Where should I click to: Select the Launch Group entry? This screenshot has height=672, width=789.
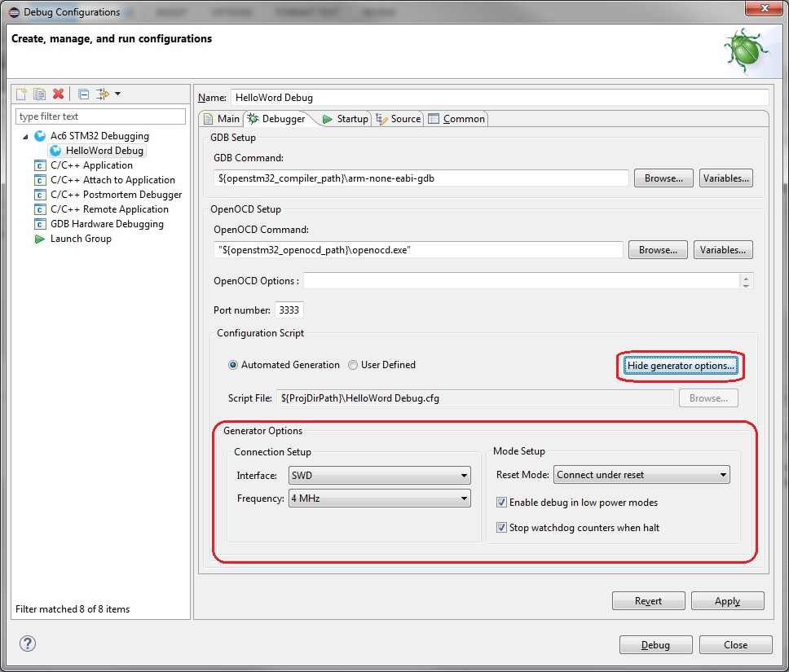[81, 239]
